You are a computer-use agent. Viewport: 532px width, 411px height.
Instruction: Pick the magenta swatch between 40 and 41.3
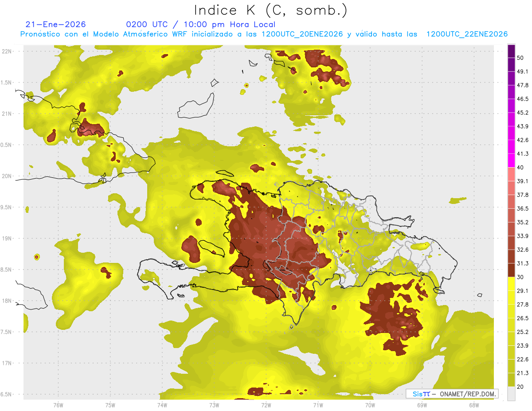(512, 160)
